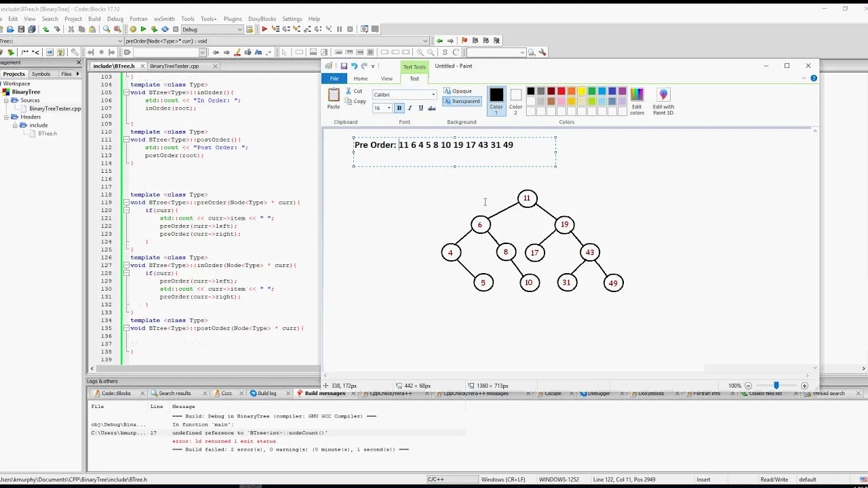The width and height of the screenshot is (868, 488).
Task: Click Redo icon in Paint's title bar
Action: (x=364, y=66)
